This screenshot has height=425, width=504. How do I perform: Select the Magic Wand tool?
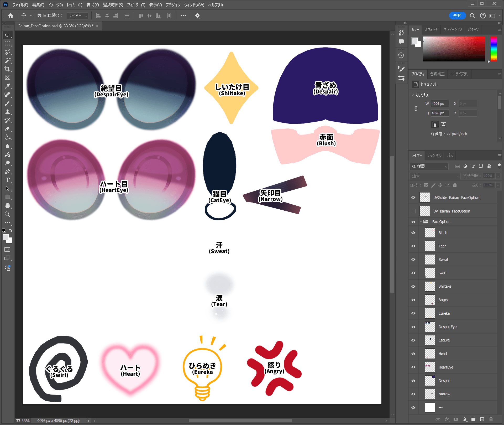[x=7, y=60]
